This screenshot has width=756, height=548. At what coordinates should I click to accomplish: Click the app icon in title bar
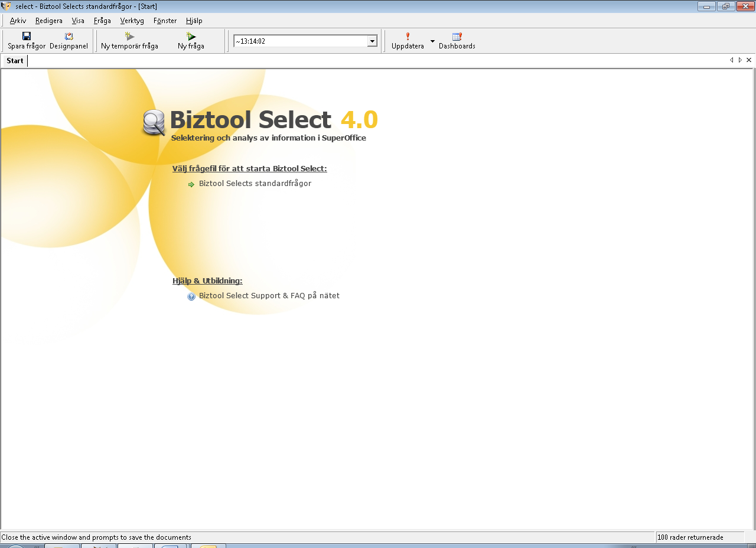tap(6, 6)
